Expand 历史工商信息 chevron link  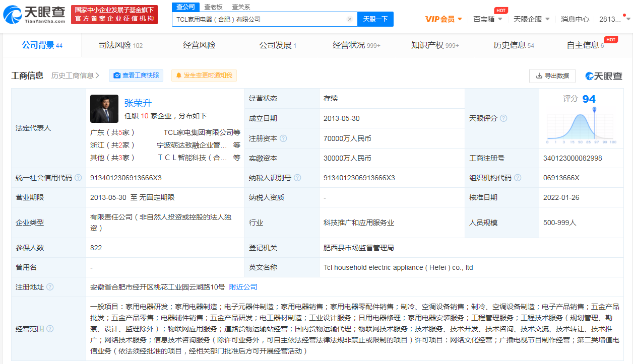[75, 76]
